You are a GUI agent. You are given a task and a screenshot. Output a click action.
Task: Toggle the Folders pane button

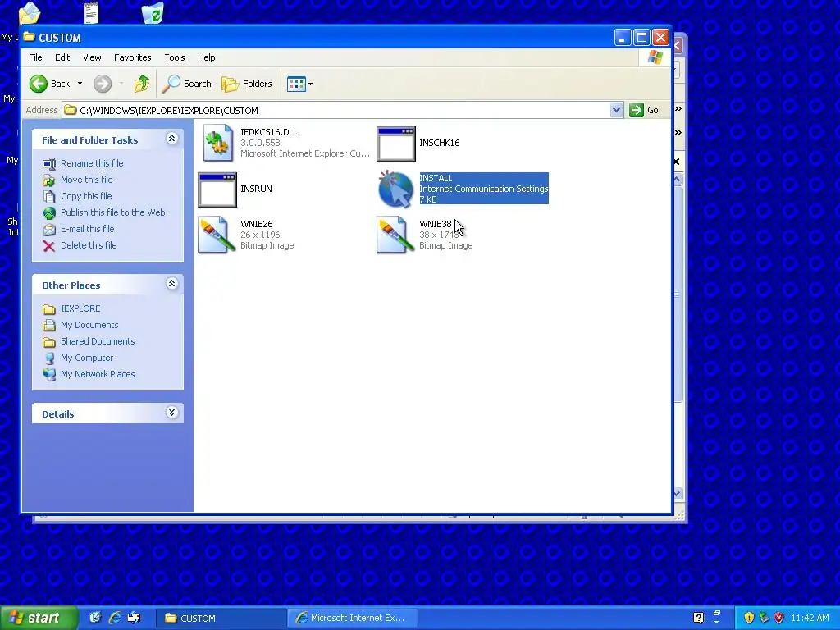[x=247, y=84]
